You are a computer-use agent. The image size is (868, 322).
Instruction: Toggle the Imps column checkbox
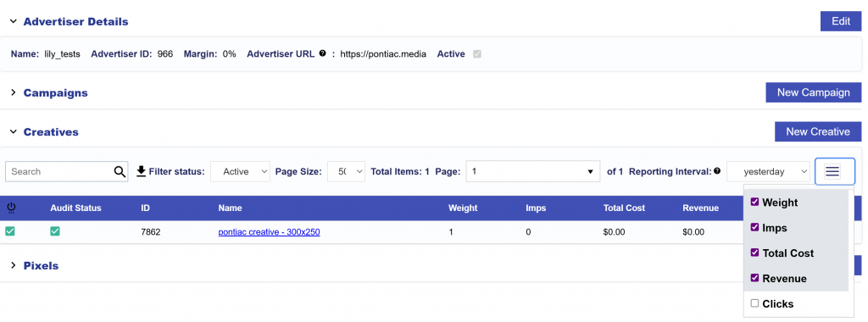[x=754, y=227]
